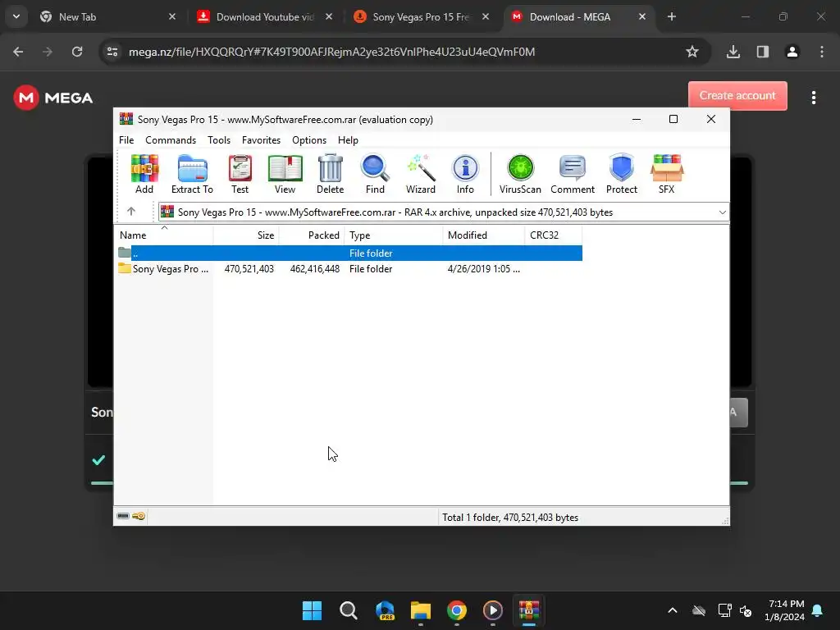The height and width of the screenshot is (630, 840).
Task: Sort by the Size column header
Action: click(x=246, y=235)
